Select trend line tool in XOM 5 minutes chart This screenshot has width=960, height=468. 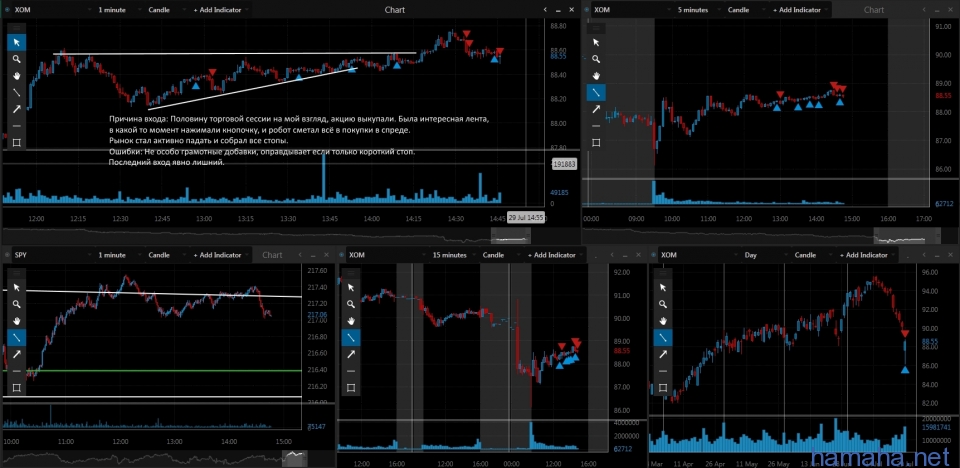596,92
